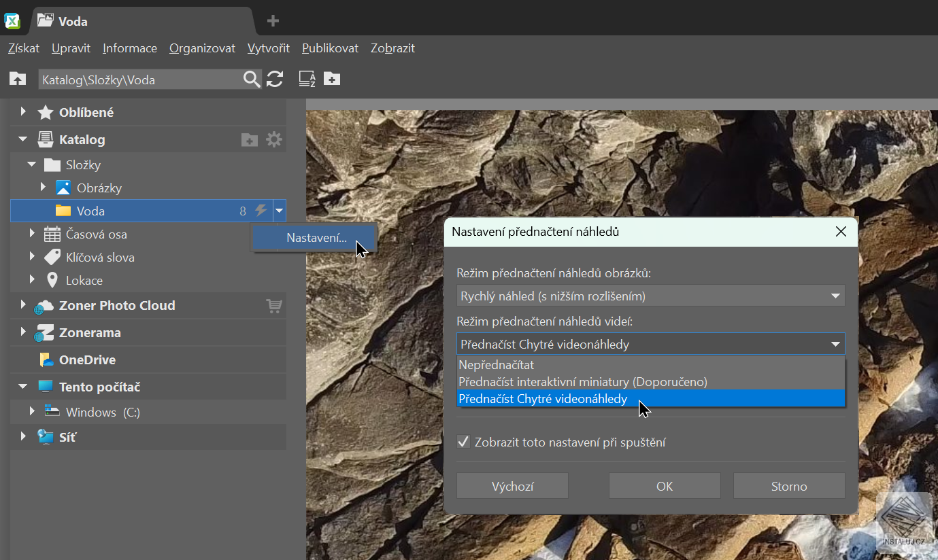
Task: Open Zoner Photo Cloud shopping cart icon
Action: 273,306
